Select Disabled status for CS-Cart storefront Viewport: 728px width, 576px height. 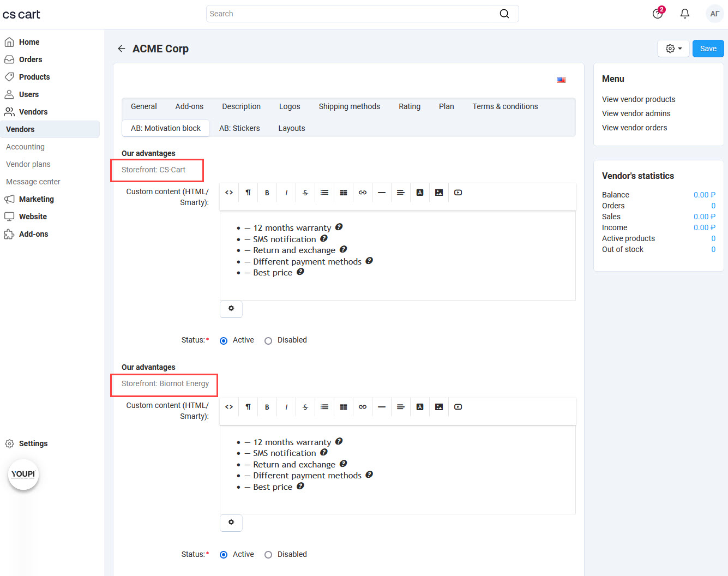pyautogui.click(x=268, y=341)
